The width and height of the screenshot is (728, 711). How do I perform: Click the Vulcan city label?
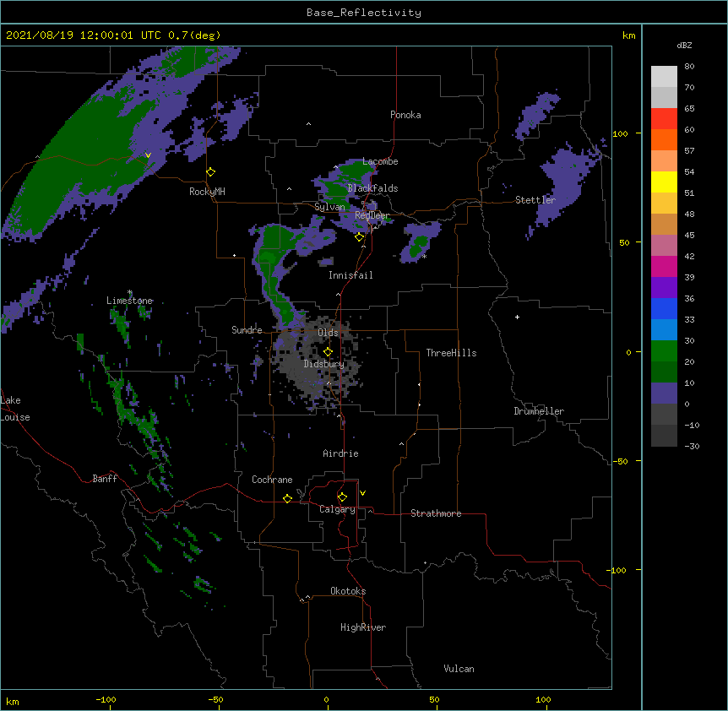coord(459,669)
